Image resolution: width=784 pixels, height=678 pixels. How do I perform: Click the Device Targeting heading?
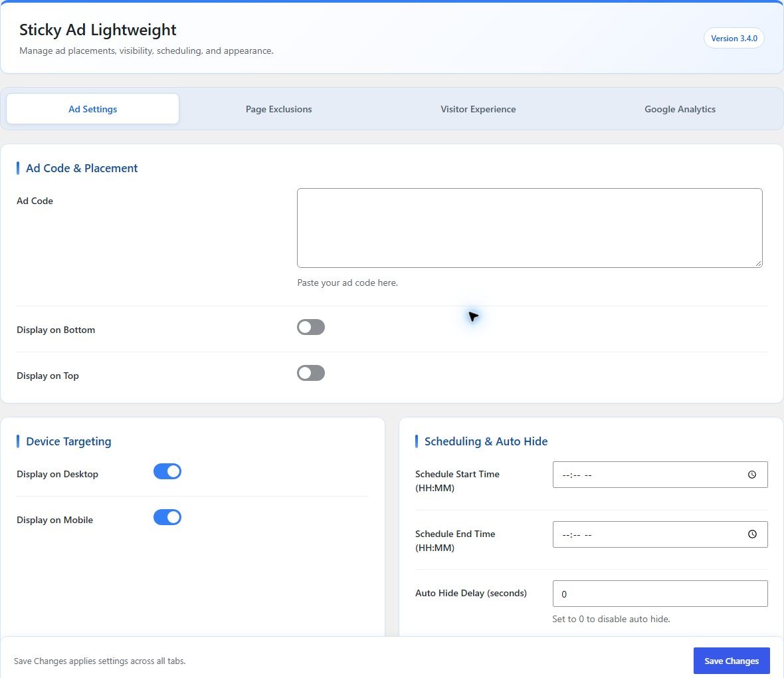point(68,441)
